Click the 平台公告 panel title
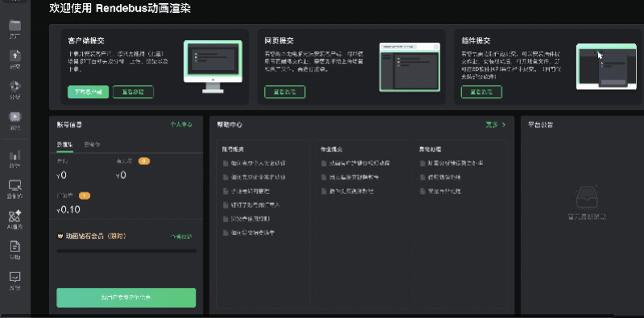Viewport: 644px width, 318px height. pos(540,125)
